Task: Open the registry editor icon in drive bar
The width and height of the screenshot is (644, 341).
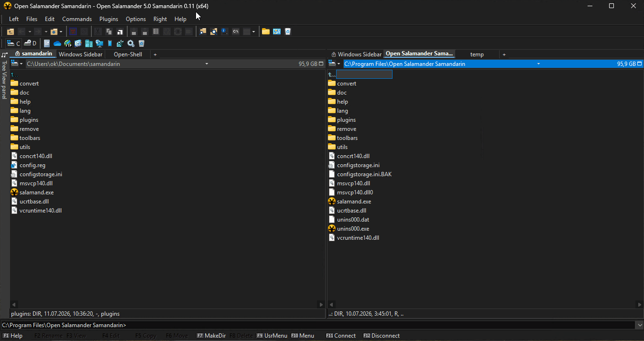Action: [x=120, y=43]
